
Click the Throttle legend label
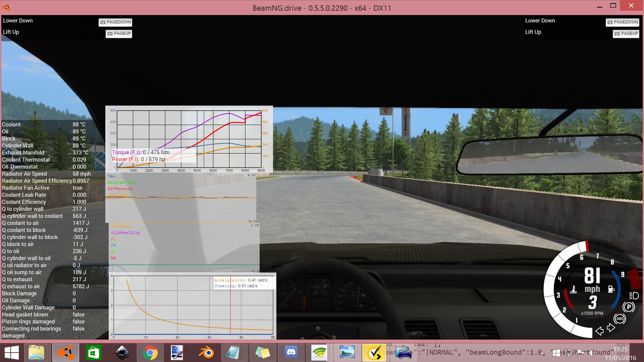point(121,227)
